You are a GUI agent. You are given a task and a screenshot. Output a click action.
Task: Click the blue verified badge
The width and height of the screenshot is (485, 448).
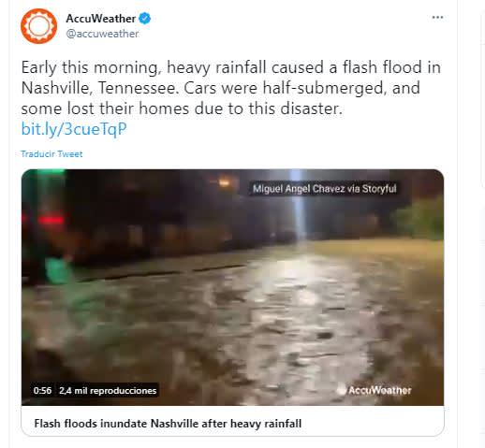(144, 19)
